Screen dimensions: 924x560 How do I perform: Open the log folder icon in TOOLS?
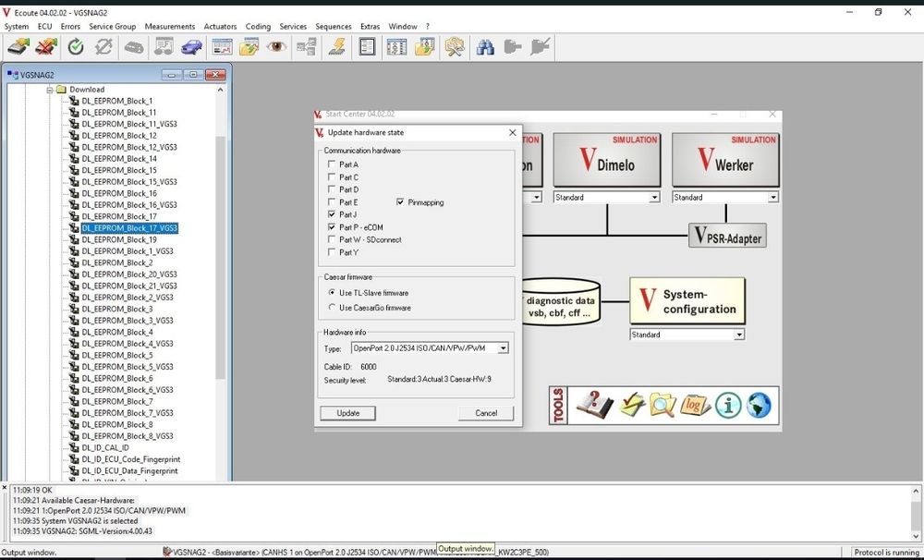(x=696, y=406)
